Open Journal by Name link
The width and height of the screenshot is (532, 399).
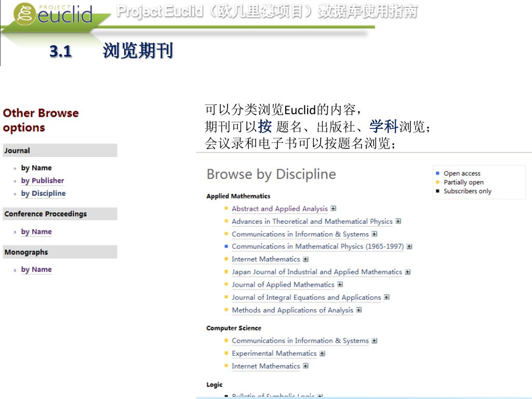36,168
